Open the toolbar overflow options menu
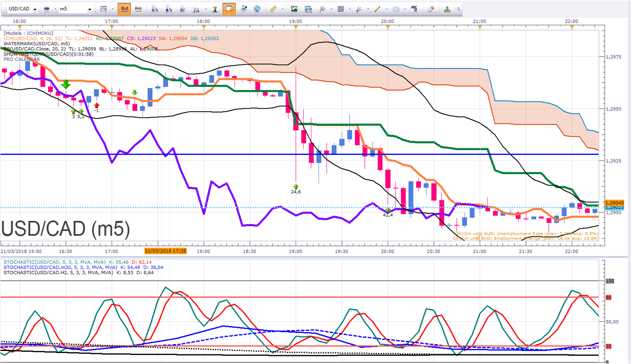This screenshot has height=364, width=631. click(458, 9)
